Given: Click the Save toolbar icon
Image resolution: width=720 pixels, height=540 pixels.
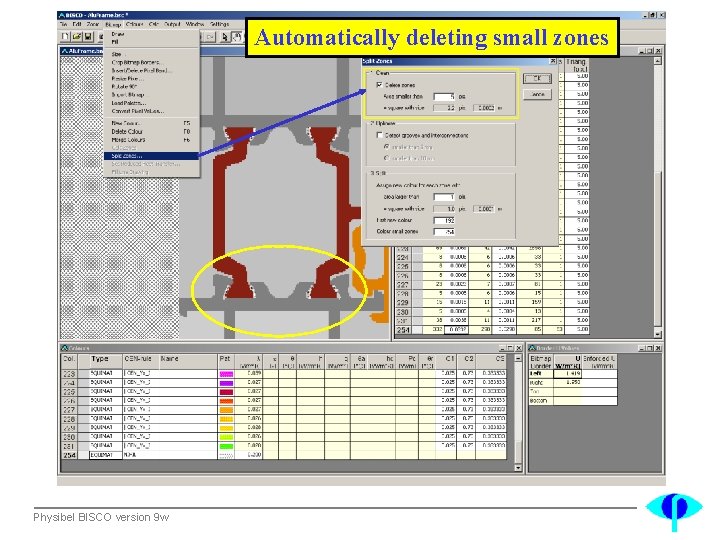Looking at the screenshot, I should [87, 36].
